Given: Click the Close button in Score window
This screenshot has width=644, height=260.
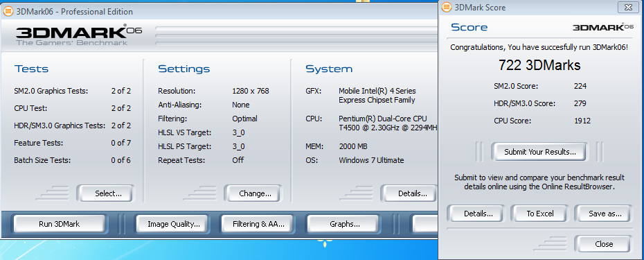Looking at the screenshot, I should tap(604, 244).
